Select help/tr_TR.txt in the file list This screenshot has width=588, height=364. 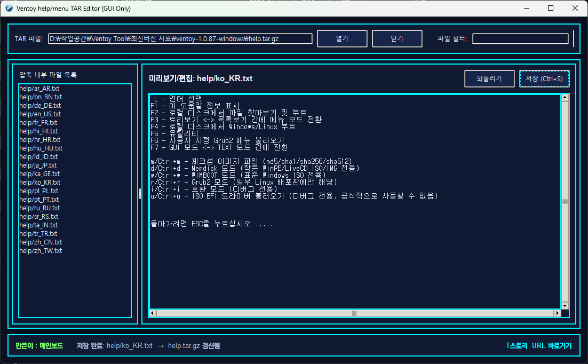tap(38, 233)
